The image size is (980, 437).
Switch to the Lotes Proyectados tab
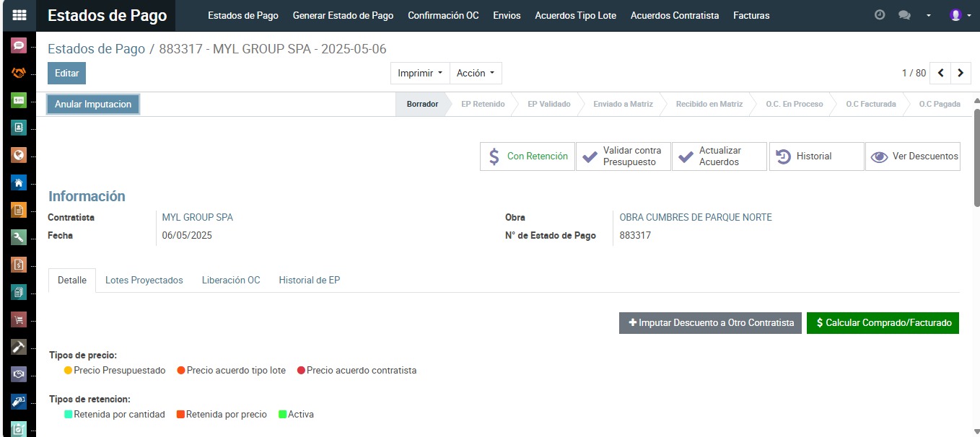144,280
